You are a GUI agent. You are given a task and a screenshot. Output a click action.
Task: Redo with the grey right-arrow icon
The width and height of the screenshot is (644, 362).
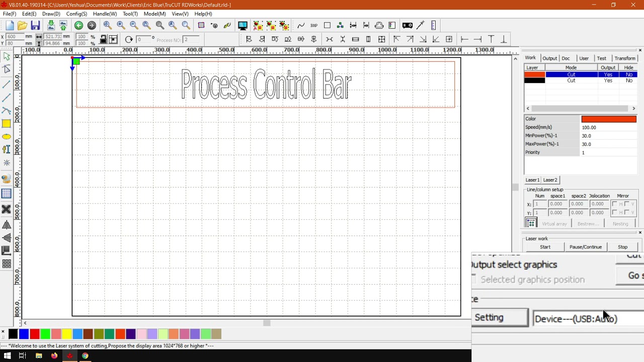[x=92, y=25]
